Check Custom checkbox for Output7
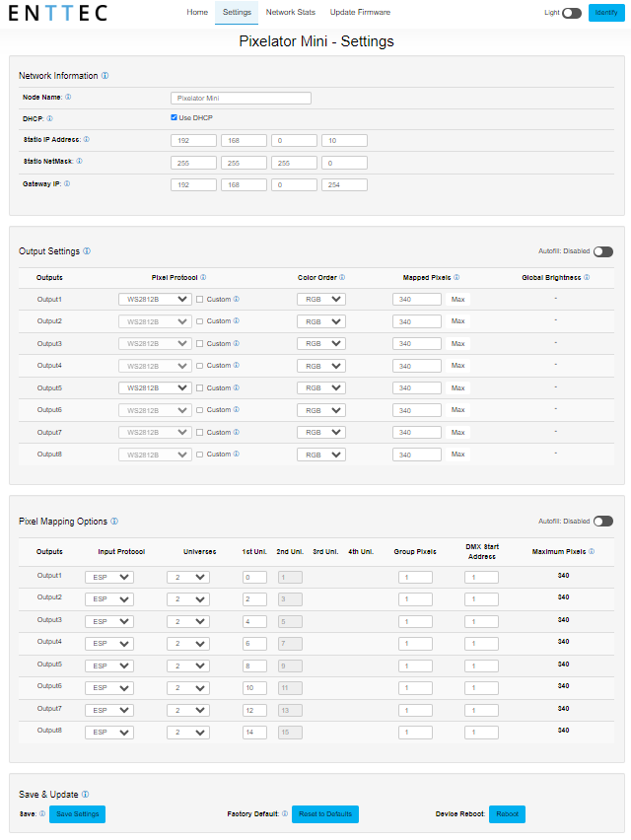Screen dimensions: 631x840 (x=200, y=433)
